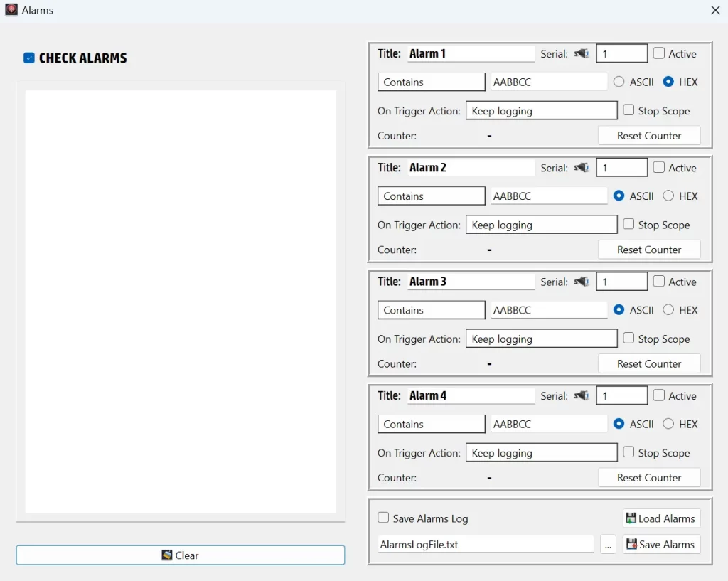Click the serial port icon for Alarm 3
Screen dimensions: 728x581
(x=582, y=282)
